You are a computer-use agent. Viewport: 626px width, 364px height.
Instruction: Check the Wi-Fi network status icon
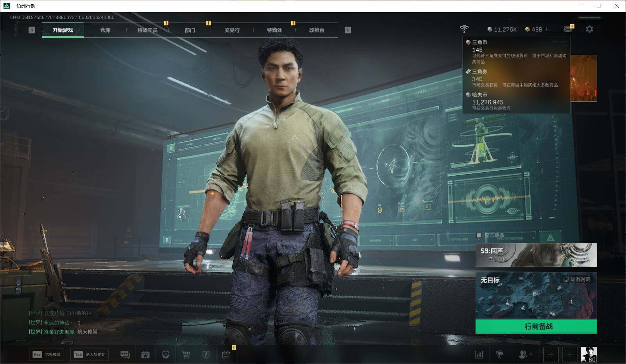pos(464,29)
